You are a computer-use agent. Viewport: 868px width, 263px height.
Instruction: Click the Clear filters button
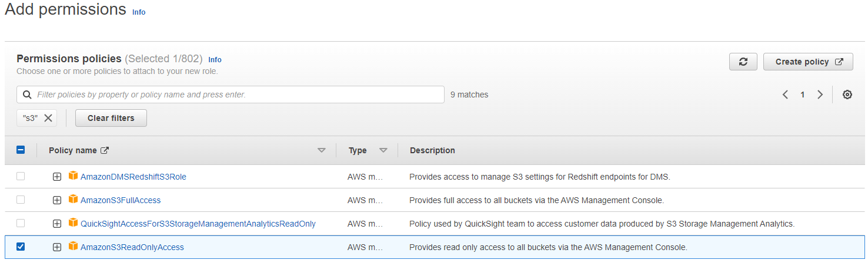[x=111, y=118]
